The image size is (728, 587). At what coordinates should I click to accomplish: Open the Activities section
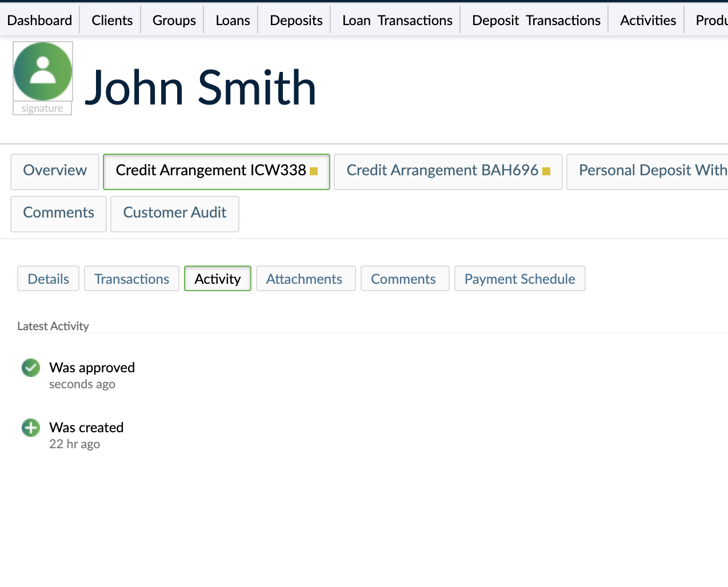[x=647, y=19]
